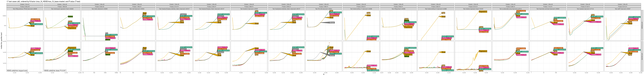Image resolution: width=644 pixels, height=76 pixels.
Task: Select the 'Test: isoweek improved in #7144' header
Action: [585, 9]
